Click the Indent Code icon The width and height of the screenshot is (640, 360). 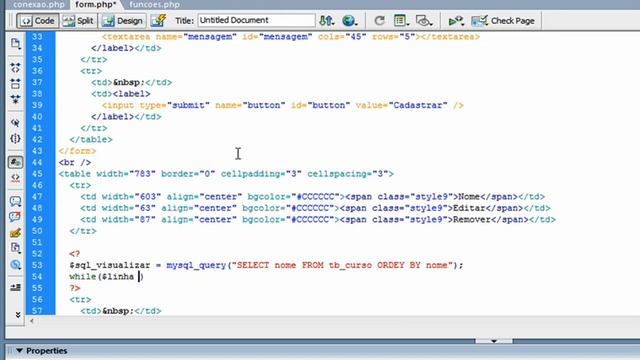pyautogui.click(x=15, y=288)
